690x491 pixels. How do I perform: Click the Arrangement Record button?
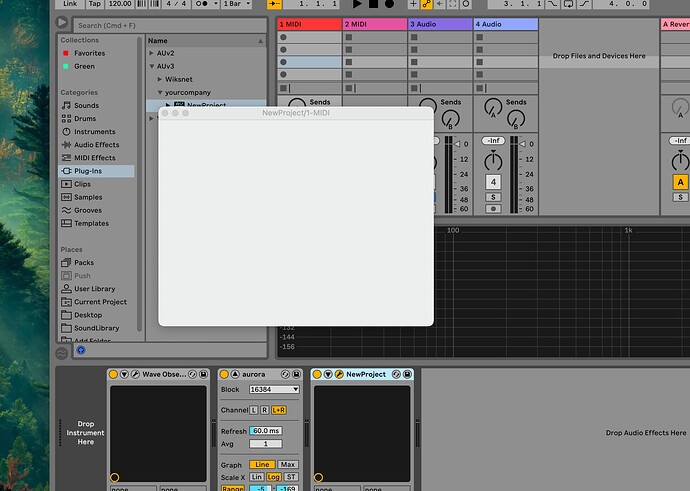point(389,4)
